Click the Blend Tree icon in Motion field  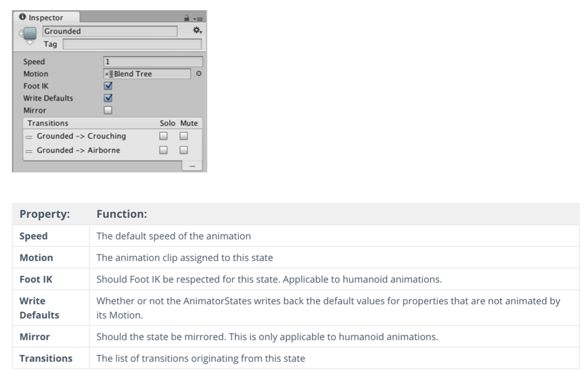(x=109, y=74)
